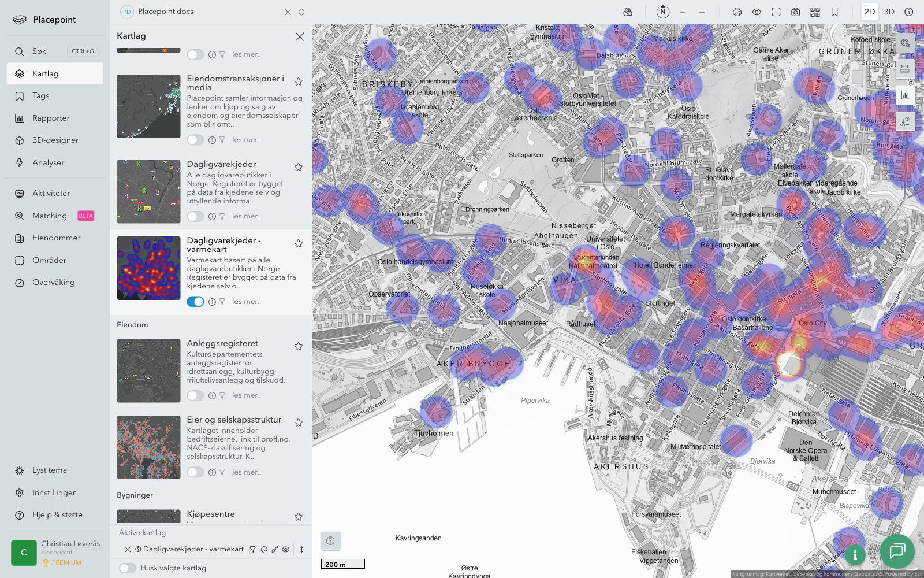Screen dimensions: 924x578
Task: Open the measure distance tool on the map
Action: [x=905, y=69]
